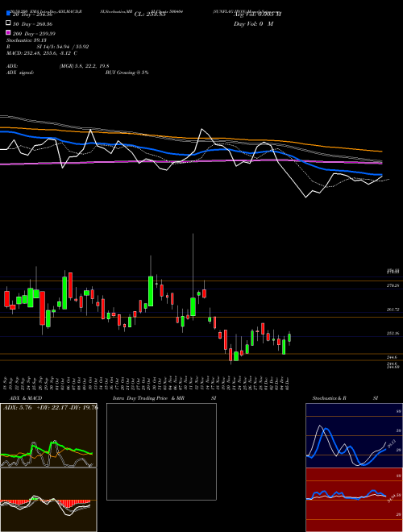403x532 pixels.
Task: Click the 'SI 14/3: 54.94 / 55.92' readout
Action: [63, 47]
